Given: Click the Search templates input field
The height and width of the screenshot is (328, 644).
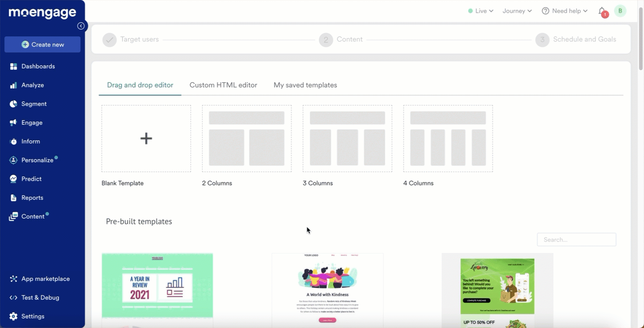Looking at the screenshot, I should (x=576, y=240).
